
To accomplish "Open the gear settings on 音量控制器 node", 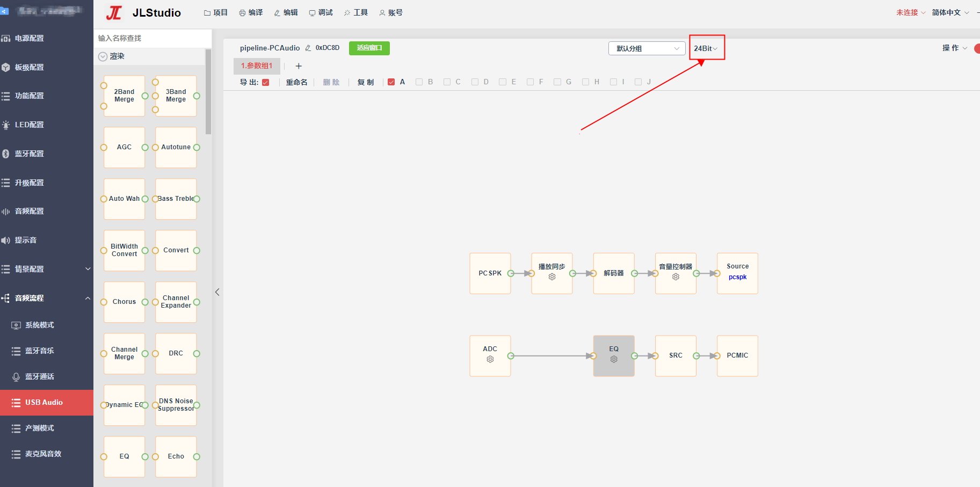I will (676, 277).
